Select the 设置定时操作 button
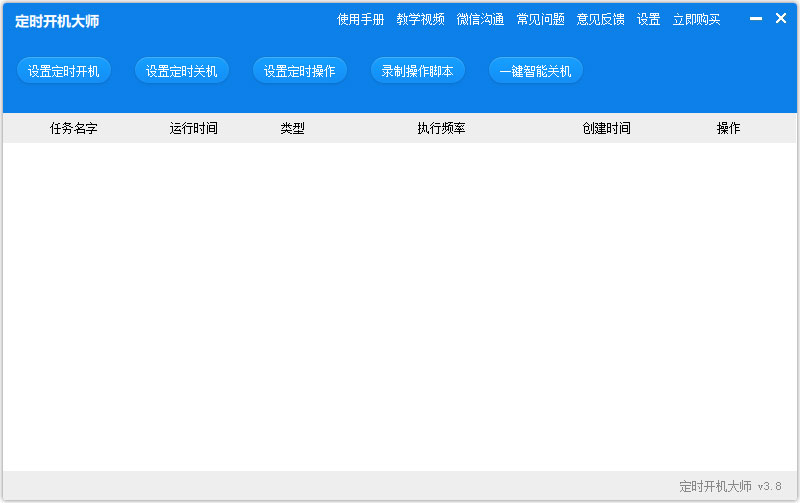This screenshot has width=800, height=503. pos(300,71)
